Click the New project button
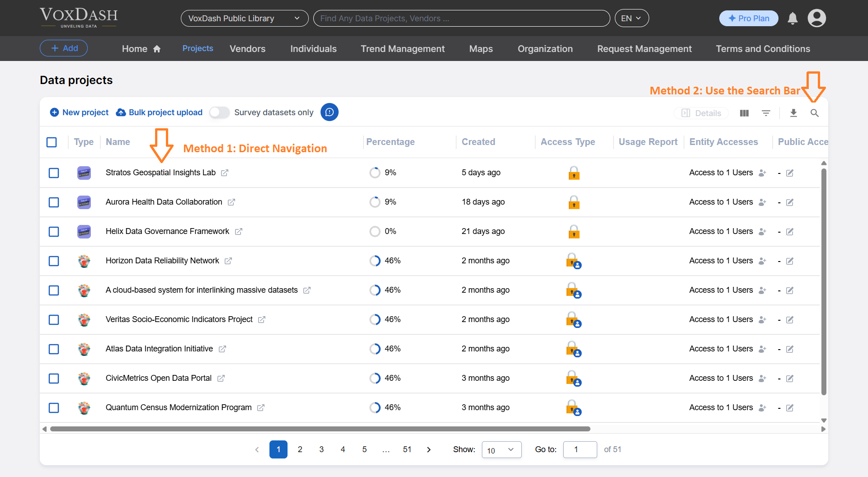868x477 pixels. (79, 112)
